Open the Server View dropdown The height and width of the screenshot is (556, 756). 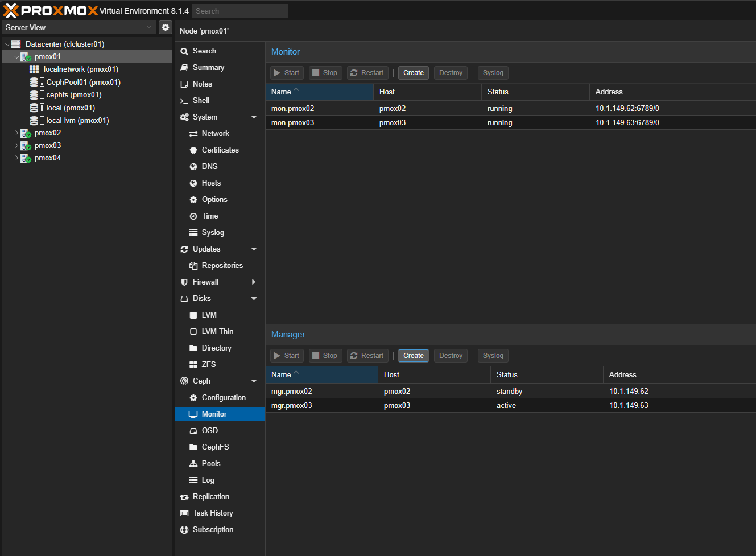(x=79, y=27)
